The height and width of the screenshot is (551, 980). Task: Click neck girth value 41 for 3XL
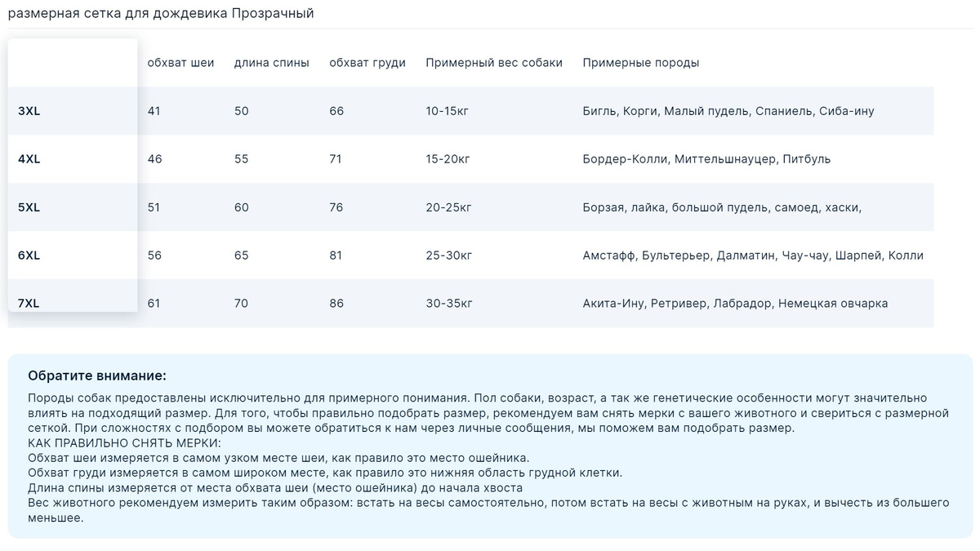coord(154,111)
